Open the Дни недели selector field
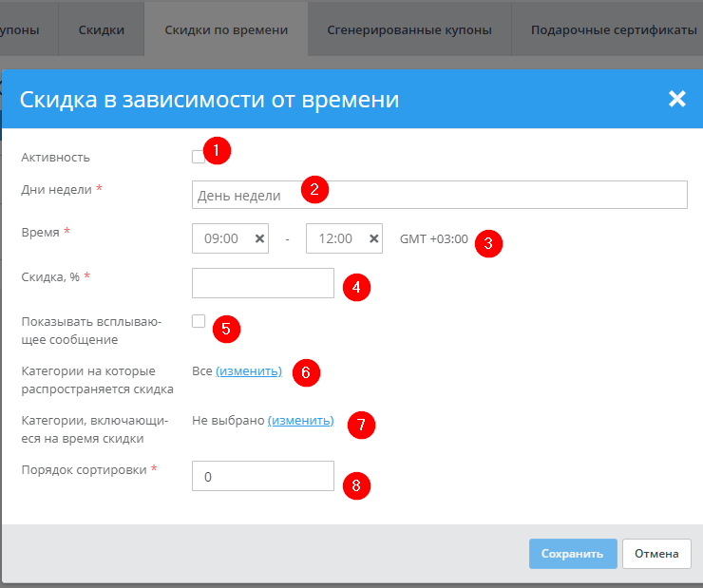This screenshot has width=703, height=588. (x=439, y=195)
